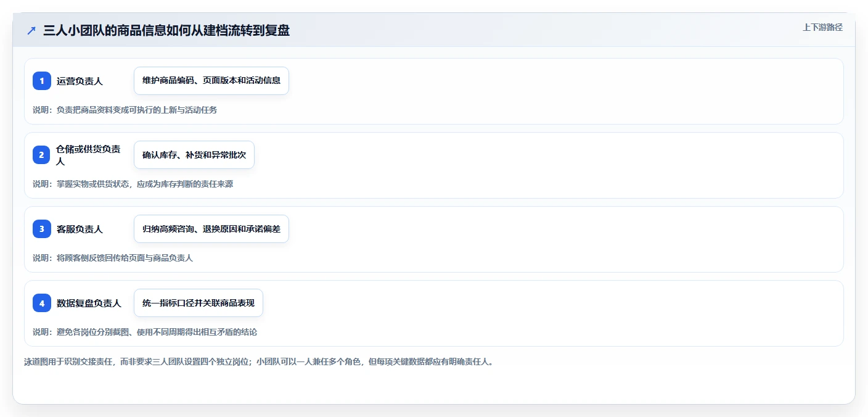Image resolution: width=868 pixels, height=417 pixels.
Task: Select step badge 3 for 客服负责人
Action: [42, 229]
